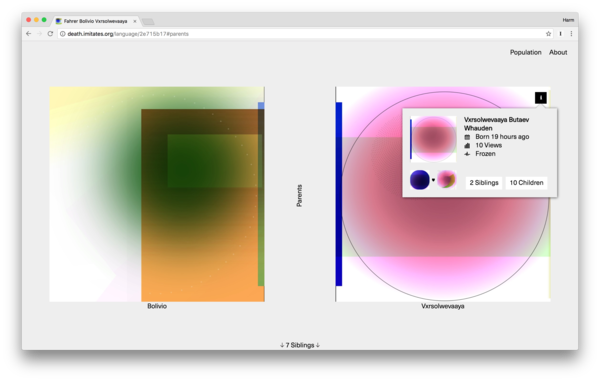
Task: Jump down to 7 Siblings section
Action: tap(300, 345)
